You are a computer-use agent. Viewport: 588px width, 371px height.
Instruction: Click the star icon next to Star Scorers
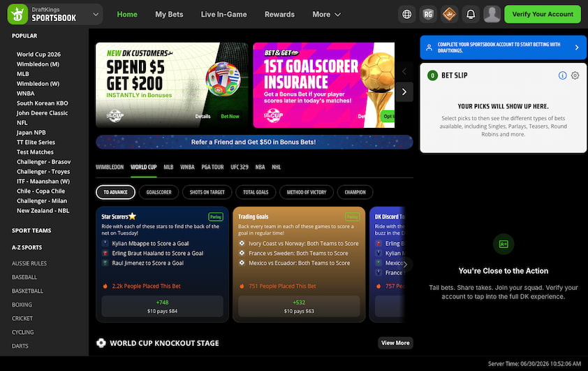133,216
